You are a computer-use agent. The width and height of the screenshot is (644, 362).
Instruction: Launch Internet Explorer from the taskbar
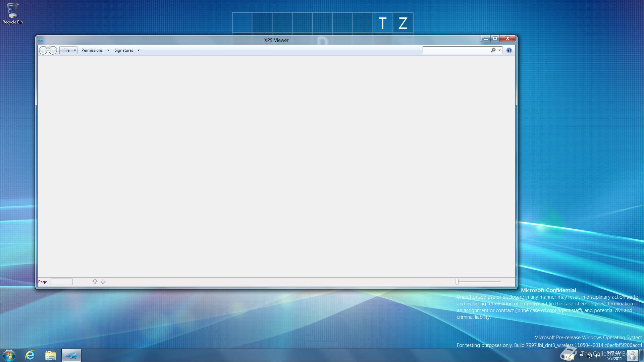30,355
